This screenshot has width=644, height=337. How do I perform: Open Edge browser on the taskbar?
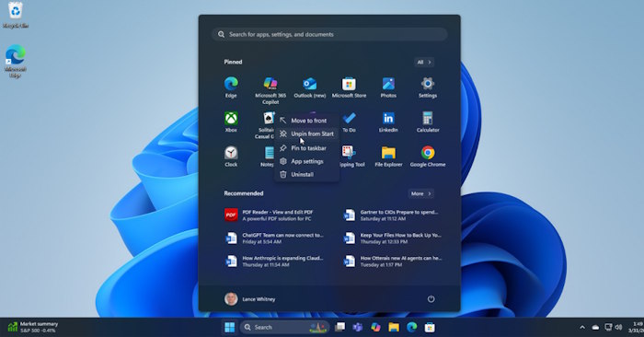click(411, 327)
